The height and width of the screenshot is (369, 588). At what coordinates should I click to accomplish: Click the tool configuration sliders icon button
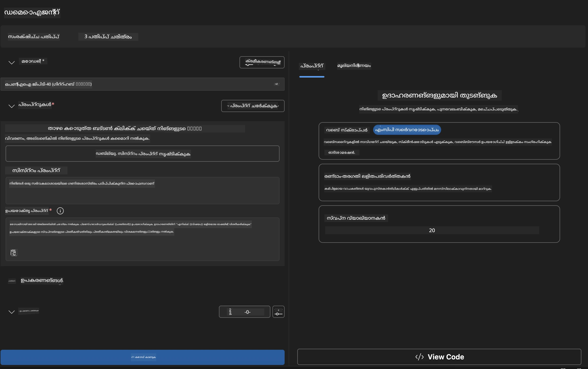tap(278, 312)
